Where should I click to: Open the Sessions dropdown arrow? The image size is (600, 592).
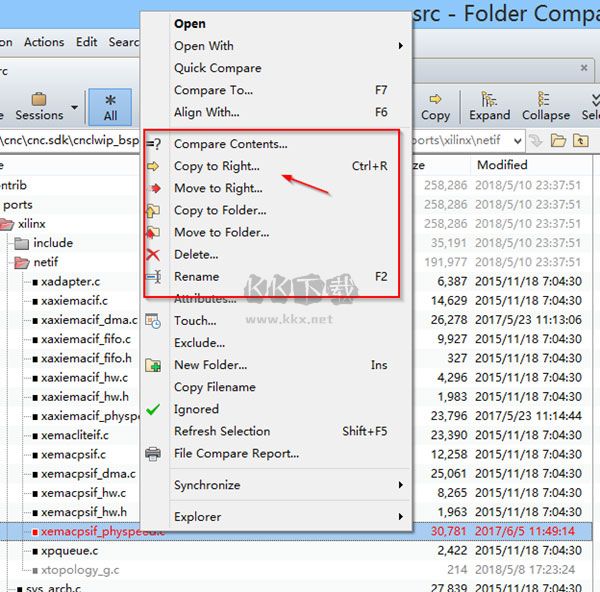point(74,105)
